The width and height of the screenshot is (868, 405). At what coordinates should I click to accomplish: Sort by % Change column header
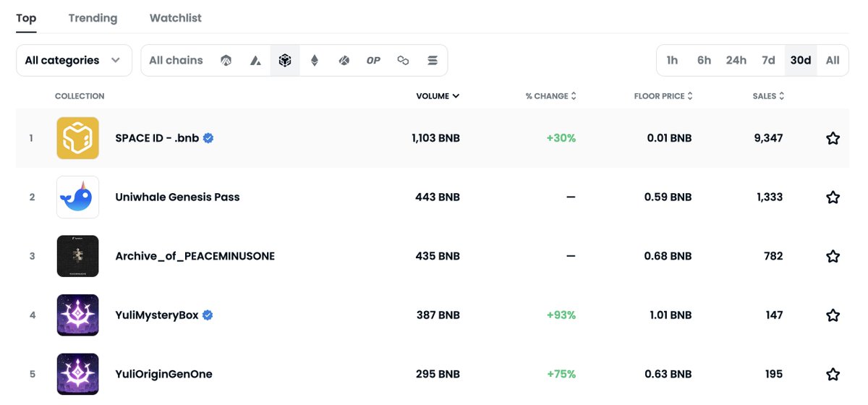[x=550, y=96]
